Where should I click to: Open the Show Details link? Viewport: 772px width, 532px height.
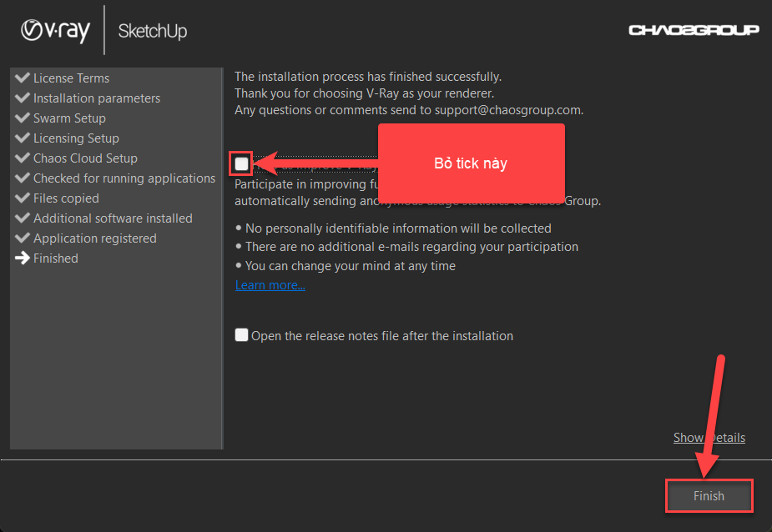click(709, 438)
